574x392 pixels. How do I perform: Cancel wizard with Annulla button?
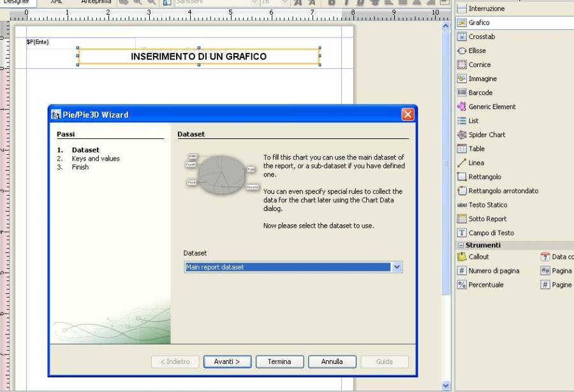pyautogui.click(x=332, y=361)
